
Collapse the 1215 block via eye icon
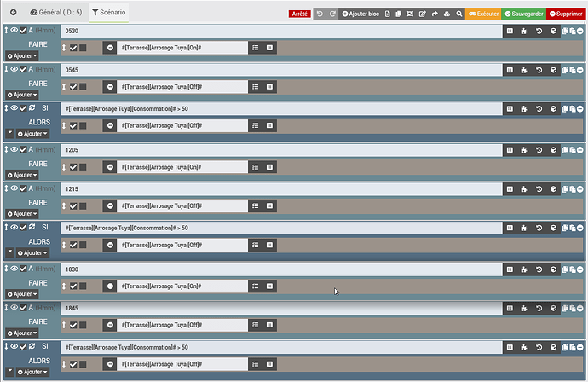[x=14, y=188]
